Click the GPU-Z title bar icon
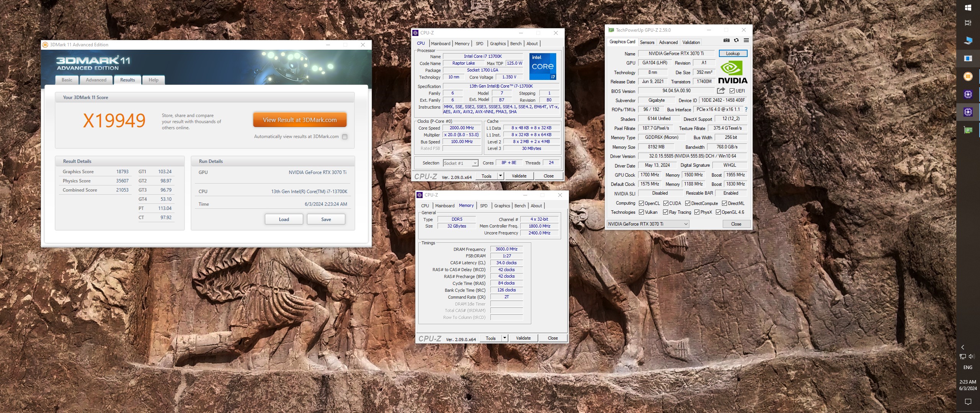This screenshot has height=413, width=980. [x=611, y=30]
